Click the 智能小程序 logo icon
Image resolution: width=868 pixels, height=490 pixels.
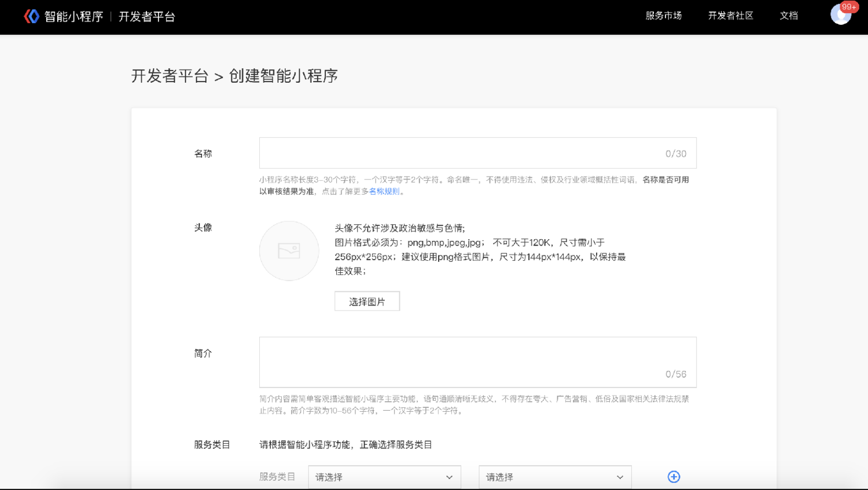pos(32,16)
